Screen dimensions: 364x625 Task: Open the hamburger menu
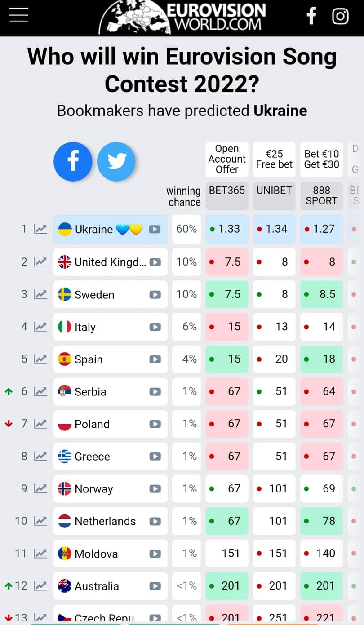[19, 15]
